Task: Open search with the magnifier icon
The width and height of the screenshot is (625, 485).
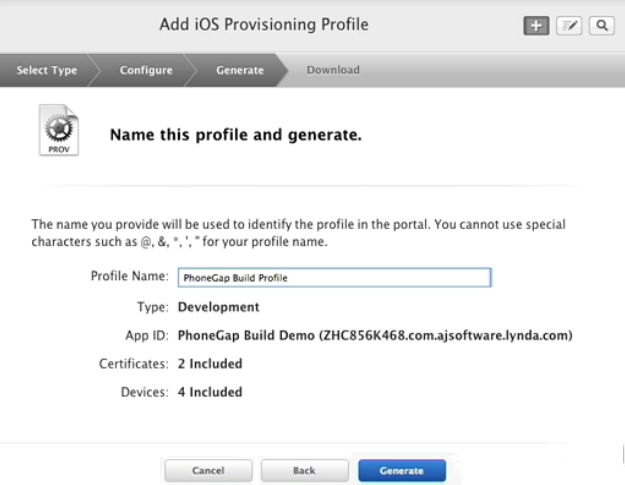Action: tap(601, 26)
